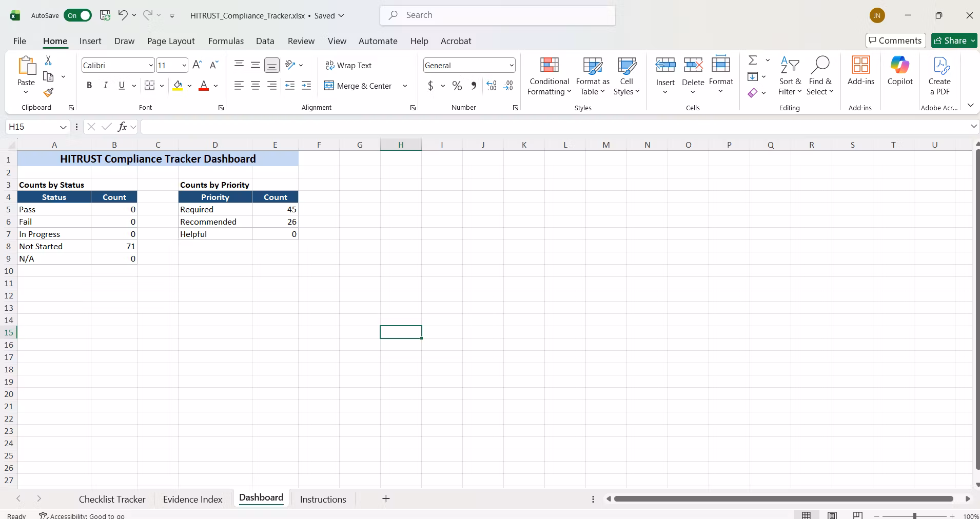The image size is (980, 519).
Task: Click the Comments button
Action: tap(895, 41)
